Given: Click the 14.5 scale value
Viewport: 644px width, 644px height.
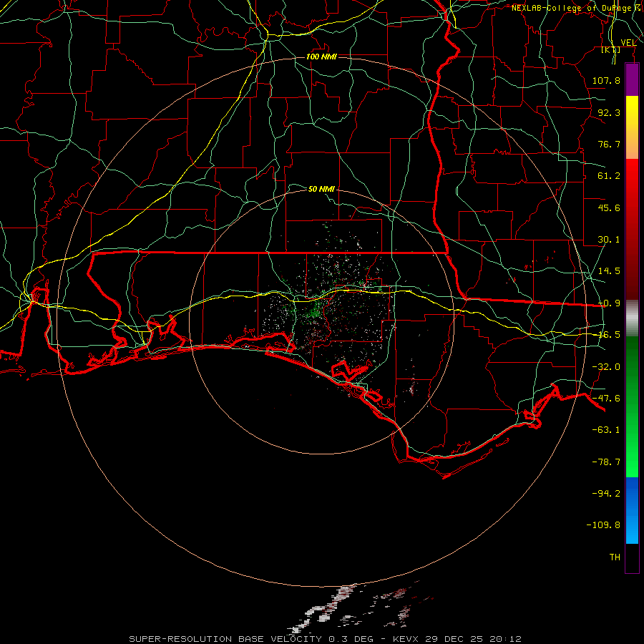Looking at the screenshot, I should click(609, 271).
